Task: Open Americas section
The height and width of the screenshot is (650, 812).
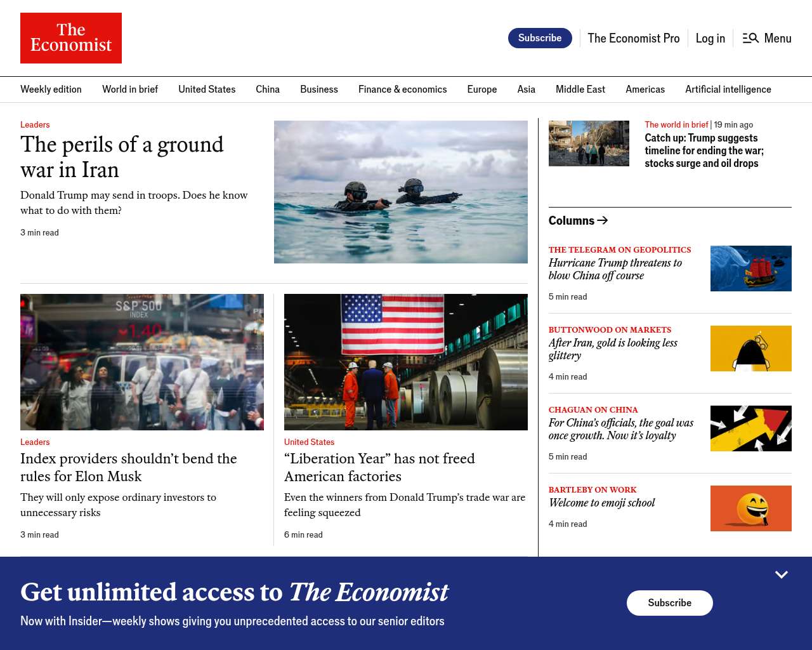Action: 645,90
